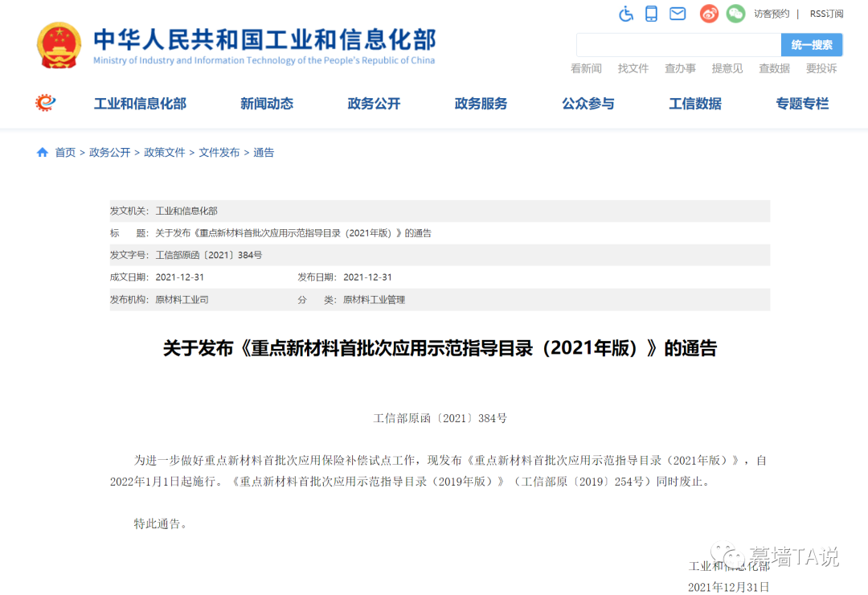Viewport: 868px width, 595px height.
Task: Open the 工信数据 navigation menu
Action: tap(694, 103)
